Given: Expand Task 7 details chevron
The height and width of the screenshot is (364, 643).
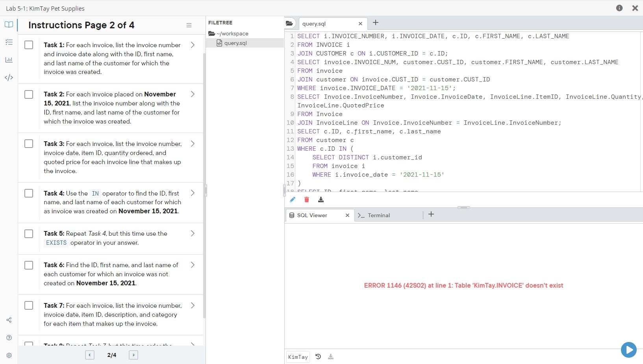Looking at the screenshot, I should point(193,305).
